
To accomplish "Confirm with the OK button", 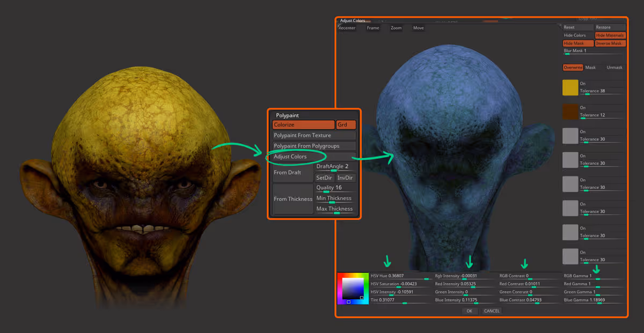I will [469, 311].
